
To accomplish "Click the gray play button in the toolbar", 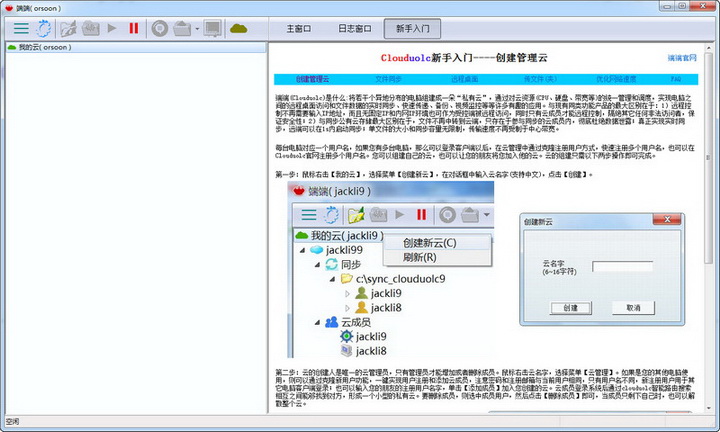I will click(x=112, y=28).
